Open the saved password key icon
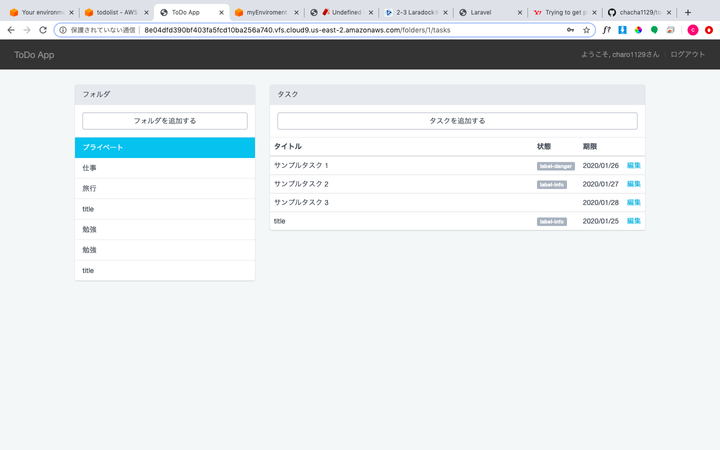The width and height of the screenshot is (720, 450). (x=570, y=30)
